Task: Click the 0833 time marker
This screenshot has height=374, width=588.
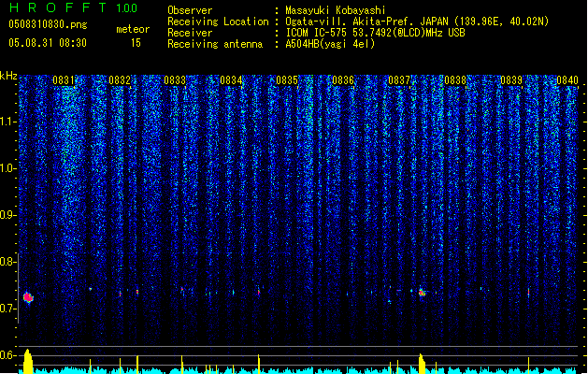Action: [175, 80]
